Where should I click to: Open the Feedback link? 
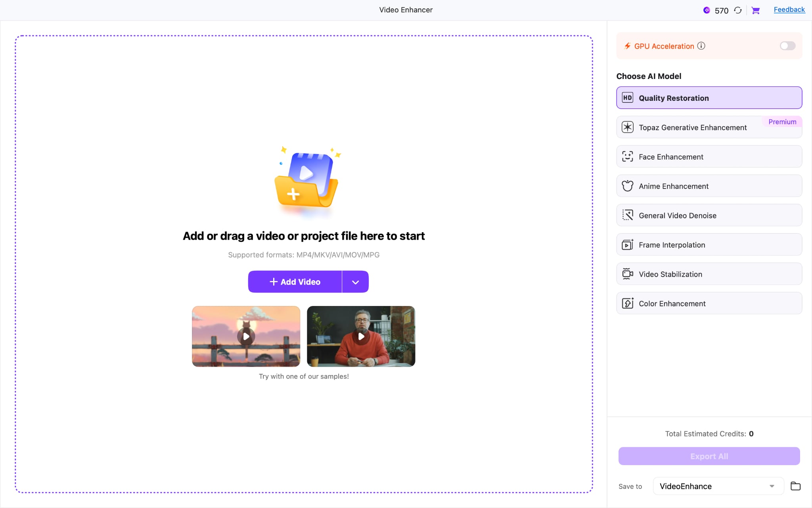(789, 9)
